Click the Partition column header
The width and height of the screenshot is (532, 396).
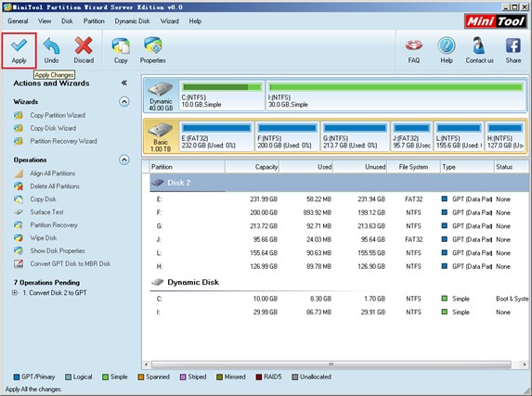[x=188, y=167]
